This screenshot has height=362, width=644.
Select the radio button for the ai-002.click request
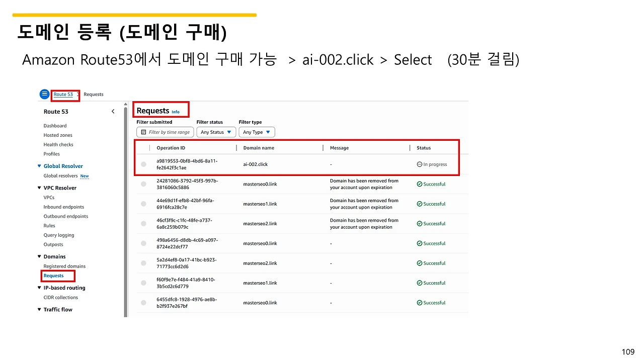143,164
